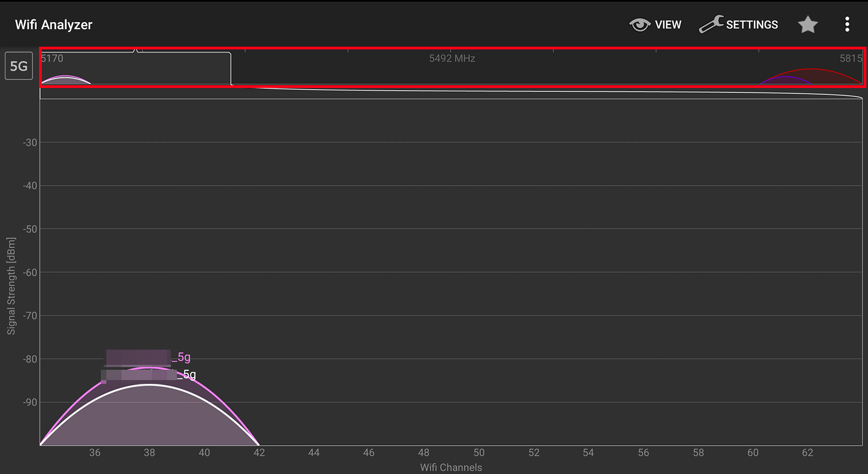Open SETTINGS with the wrench icon
Screen dimensions: 868x474
(x=738, y=24)
